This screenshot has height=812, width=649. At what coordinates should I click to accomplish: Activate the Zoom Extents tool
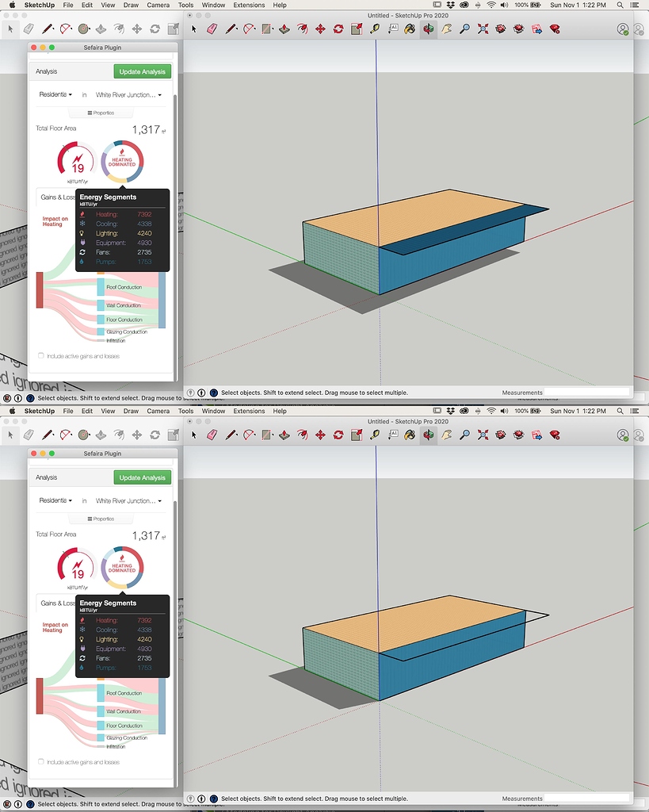(x=483, y=29)
